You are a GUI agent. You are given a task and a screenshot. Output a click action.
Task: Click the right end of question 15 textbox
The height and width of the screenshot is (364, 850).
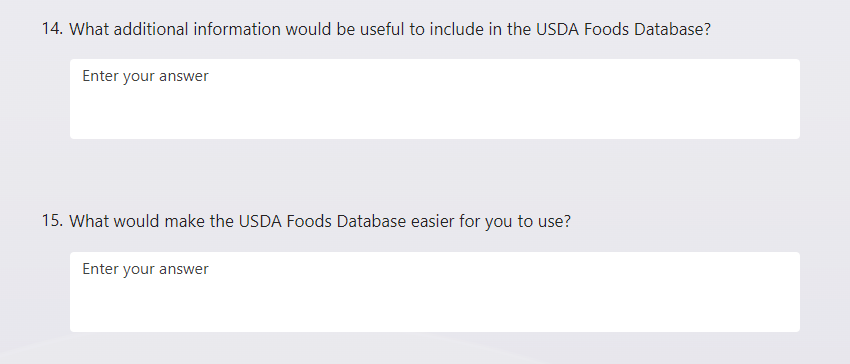[781, 292]
